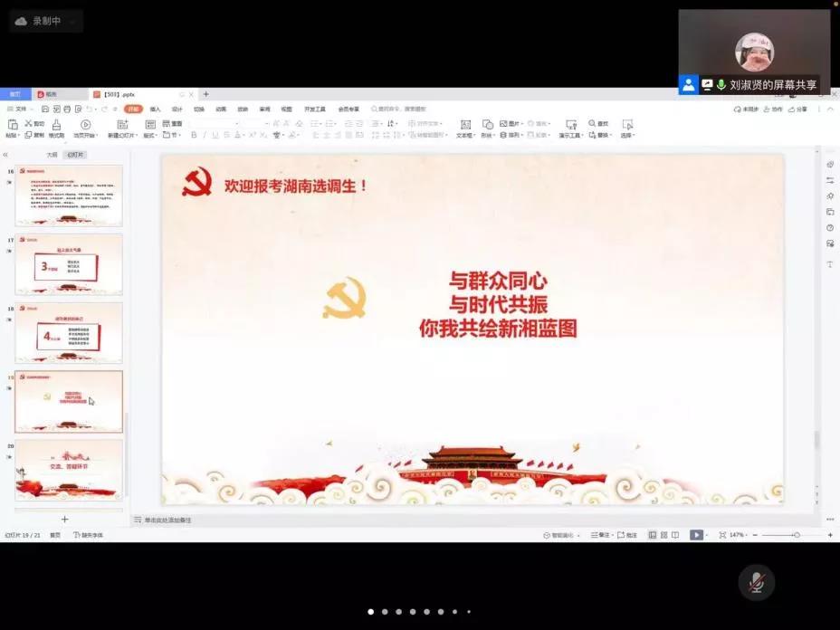This screenshot has height=630, width=840.
Task: Click the zoom slider handle in status bar
Action: pyautogui.click(x=796, y=535)
